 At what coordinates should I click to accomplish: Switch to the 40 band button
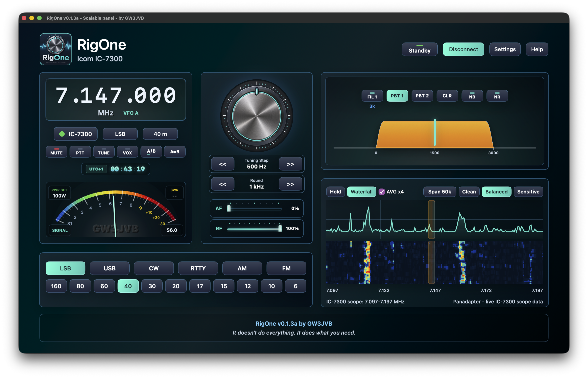click(x=128, y=286)
